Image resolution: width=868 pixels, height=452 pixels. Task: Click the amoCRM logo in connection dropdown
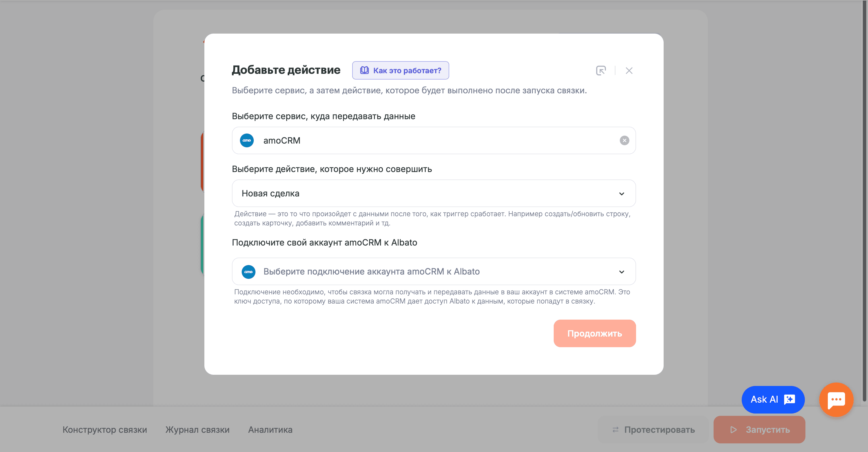[248, 272]
